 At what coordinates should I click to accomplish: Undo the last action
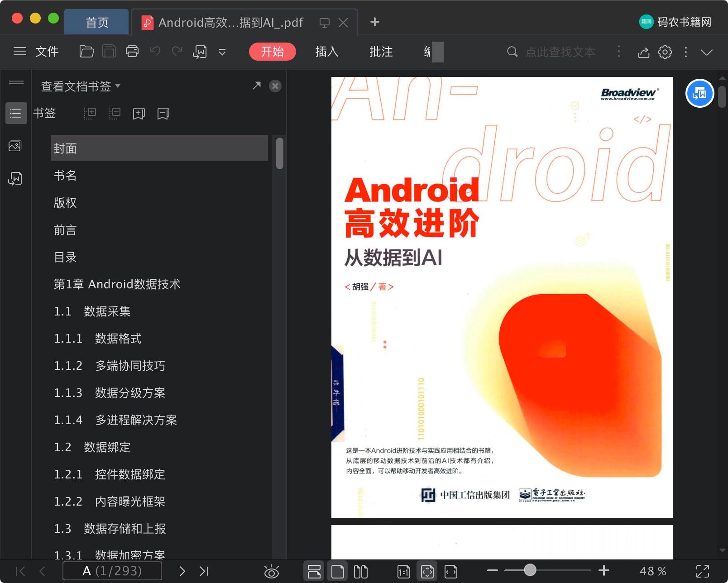155,52
